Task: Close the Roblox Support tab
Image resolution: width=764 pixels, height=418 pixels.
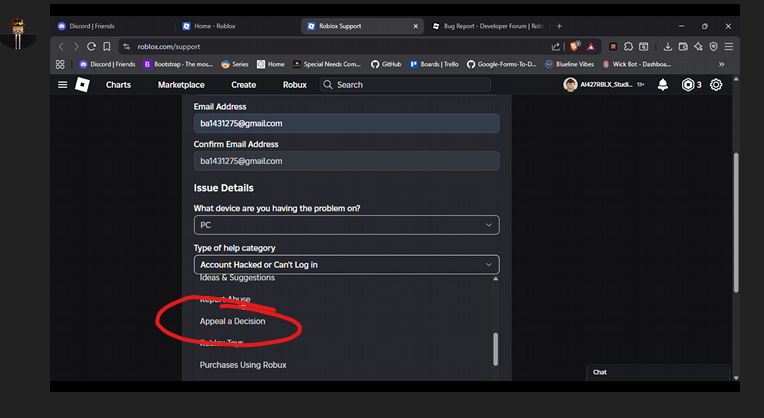Action: point(416,26)
